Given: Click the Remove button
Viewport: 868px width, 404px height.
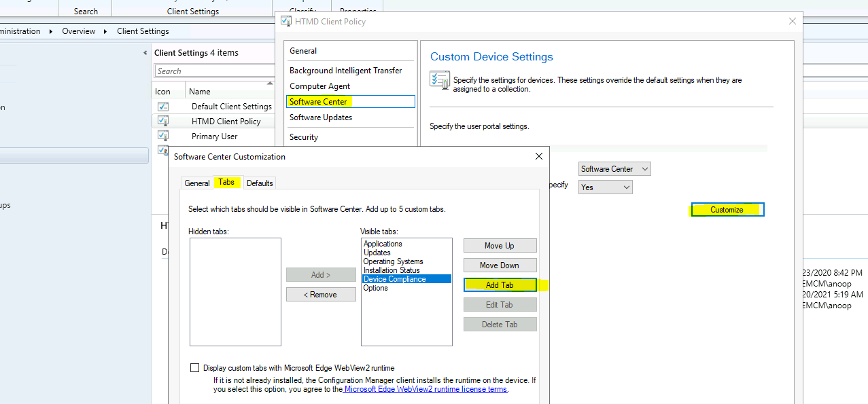Looking at the screenshot, I should coord(321,295).
